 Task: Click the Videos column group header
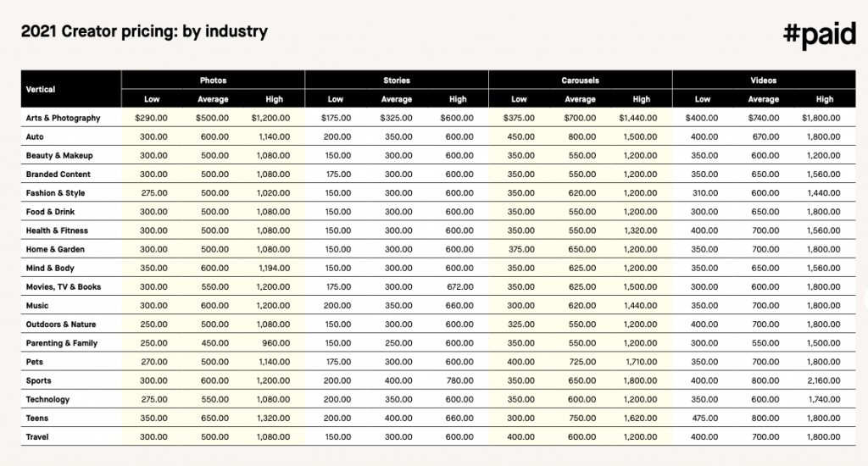763,80
